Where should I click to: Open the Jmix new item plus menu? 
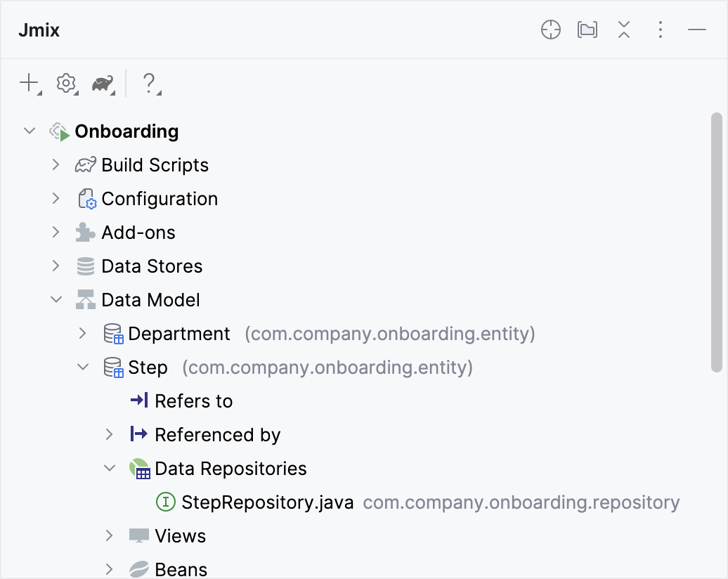point(27,83)
